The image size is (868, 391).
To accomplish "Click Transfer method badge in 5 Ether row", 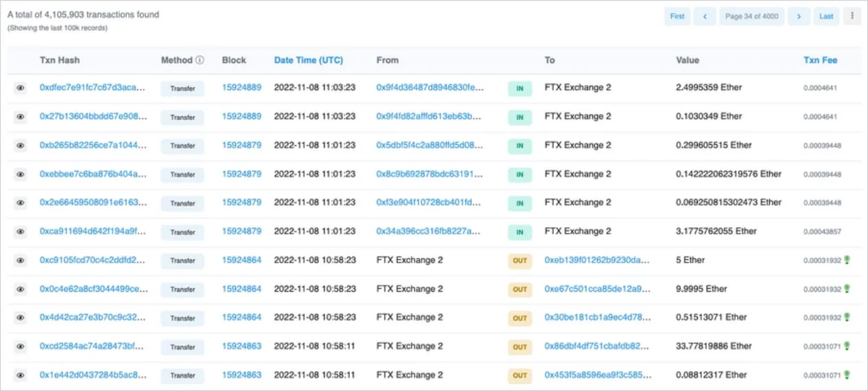I will point(183,261).
